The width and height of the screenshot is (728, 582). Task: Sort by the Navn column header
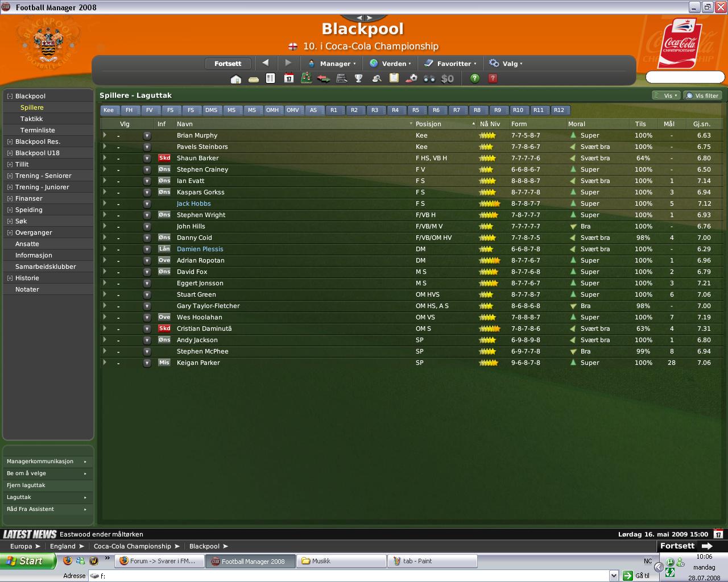185,124
